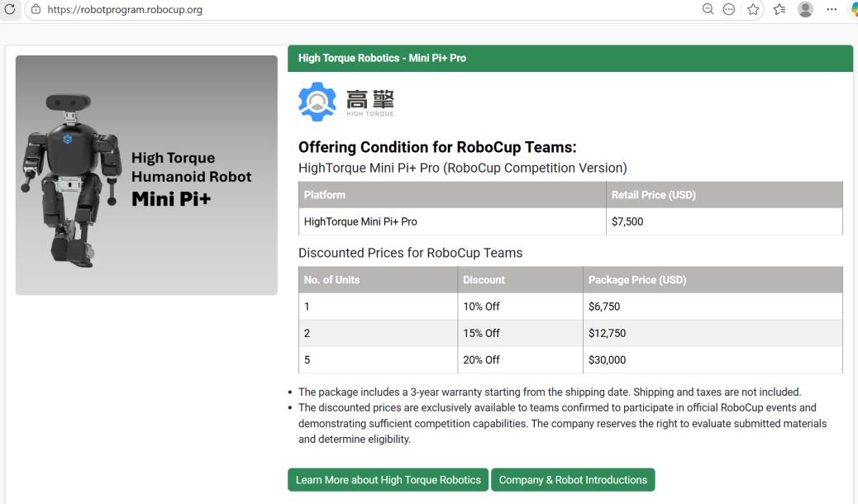Add this page to favorites with star icon
Viewport: 858px width, 504px height.
753,9
